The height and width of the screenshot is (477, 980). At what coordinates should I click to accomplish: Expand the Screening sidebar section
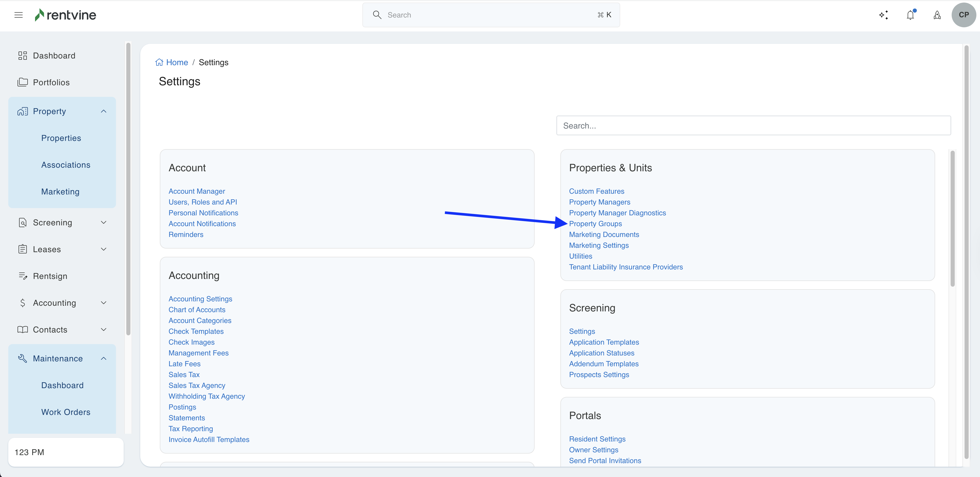(x=103, y=222)
